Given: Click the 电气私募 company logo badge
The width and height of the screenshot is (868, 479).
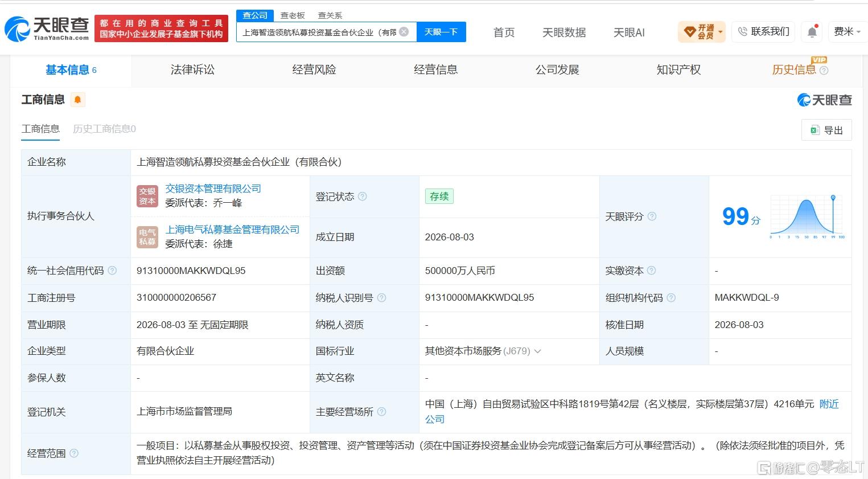Looking at the screenshot, I should (147, 237).
